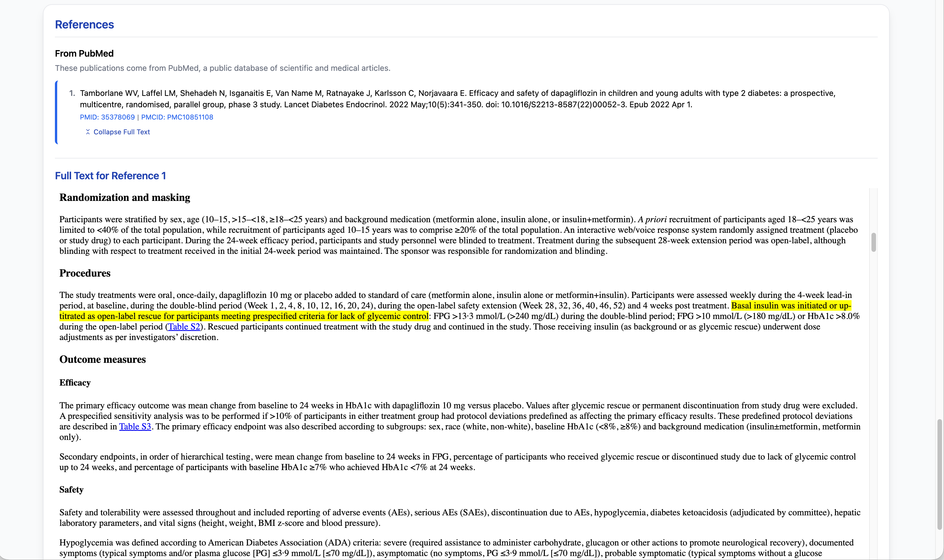Image resolution: width=944 pixels, height=560 pixels.
Task: Click the PubMed database description text
Action: (x=222, y=68)
